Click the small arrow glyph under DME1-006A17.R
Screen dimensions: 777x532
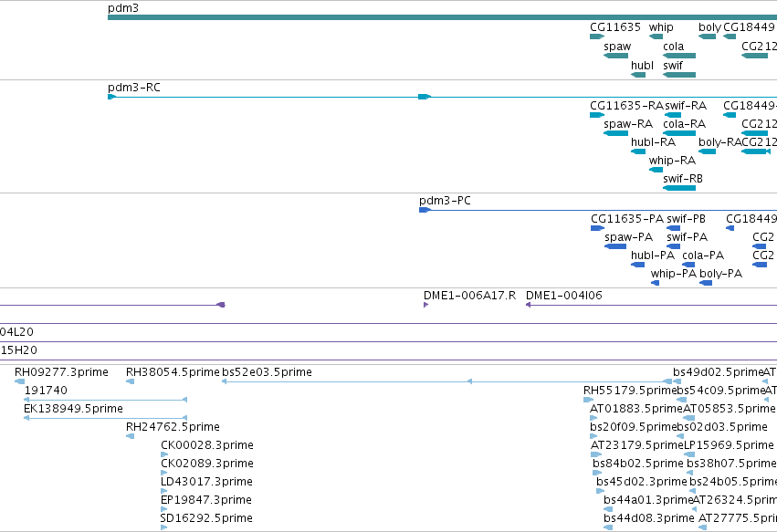(425, 305)
